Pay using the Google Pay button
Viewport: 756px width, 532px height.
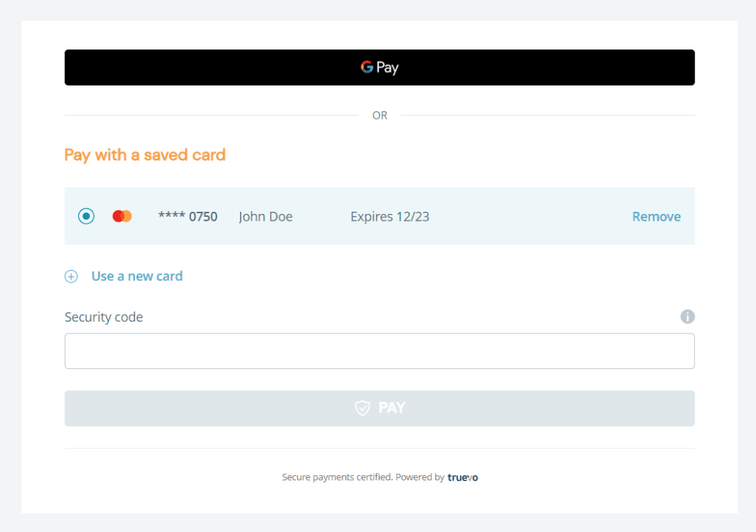(379, 67)
